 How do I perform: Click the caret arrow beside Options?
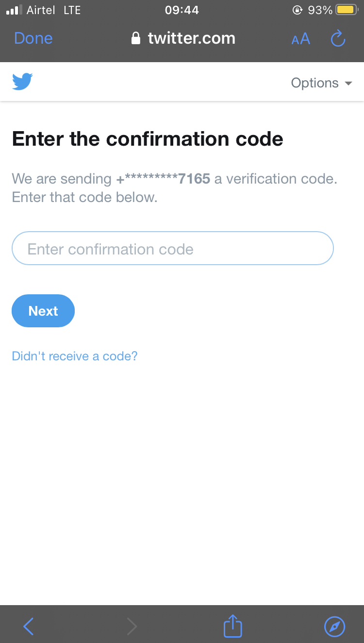click(348, 84)
